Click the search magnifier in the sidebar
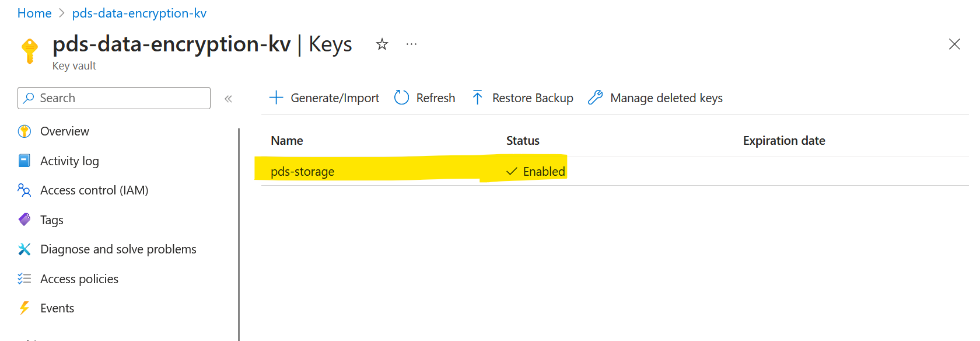The width and height of the screenshot is (980, 341). point(29,98)
